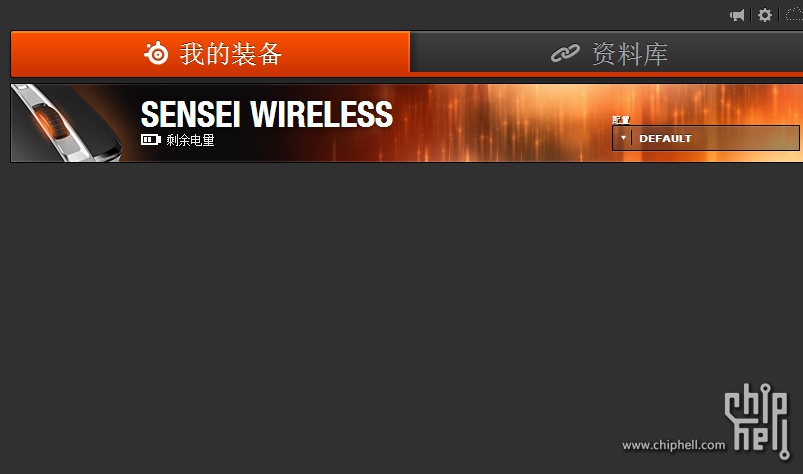The image size is (803, 474).
Task: Click the empty dark area below the device banner
Action: [358, 307]
